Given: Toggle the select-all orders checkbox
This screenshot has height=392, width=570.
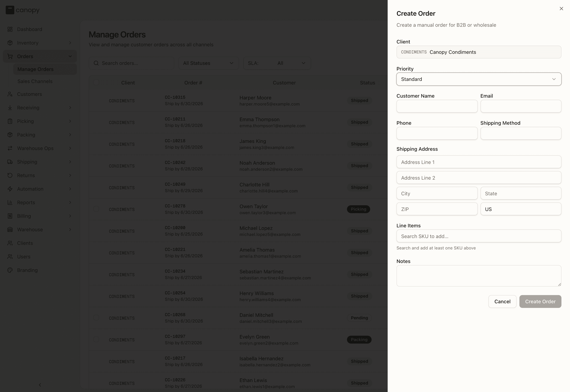Looking at the screenshot, I should pyautogui.click(x=96, y=82).
